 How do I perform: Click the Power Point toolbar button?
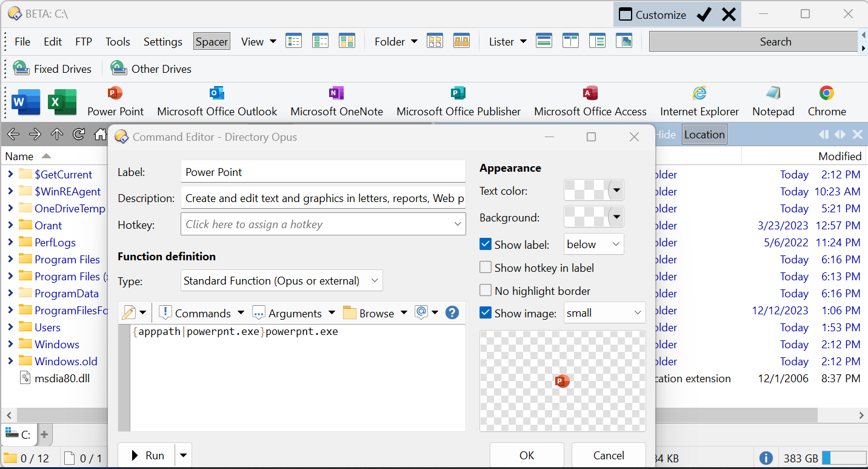click(115, 102)
